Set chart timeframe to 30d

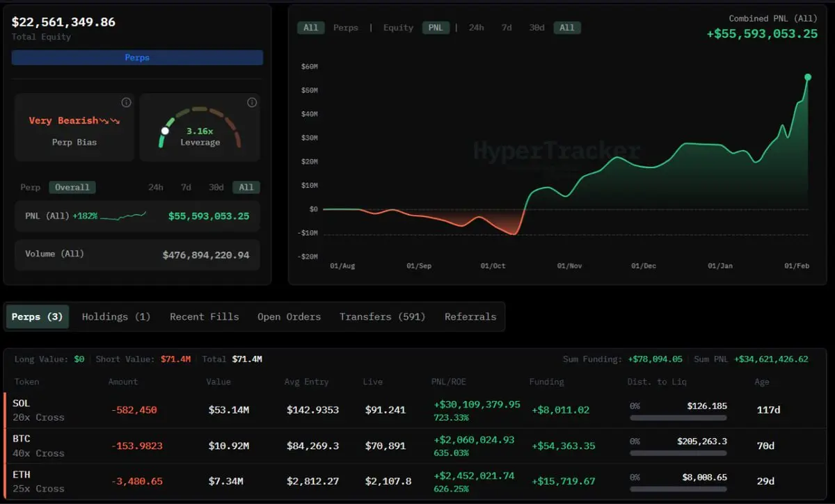536,28
